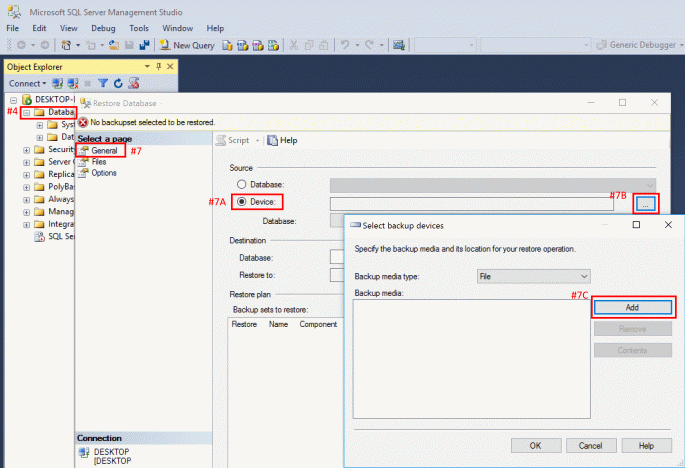
Task: Click the Add button for backup media
Action: point(632,307)
